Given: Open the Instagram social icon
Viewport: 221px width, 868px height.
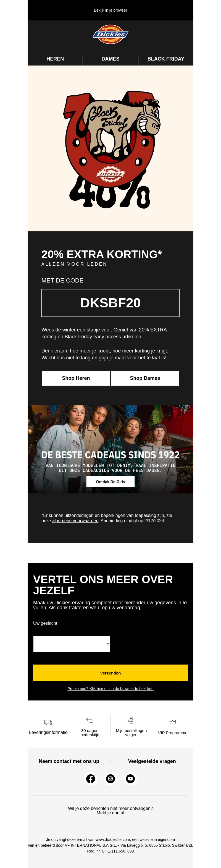Looking at the screenshot, I should [110, 778].
